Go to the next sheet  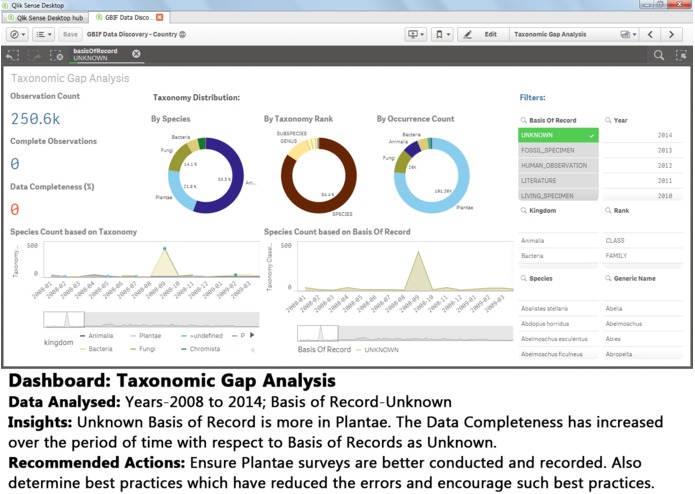click(671, 34)
